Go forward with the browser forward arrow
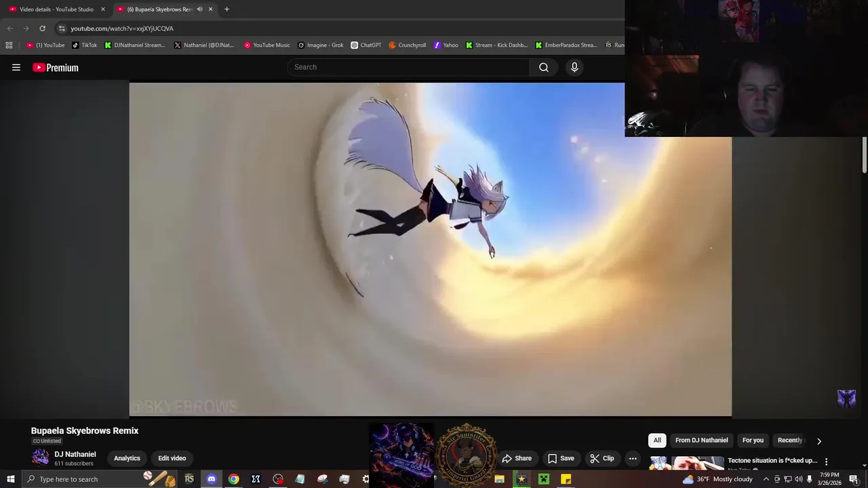The width and height of the screenshot is (868, 488). point(26,28)
